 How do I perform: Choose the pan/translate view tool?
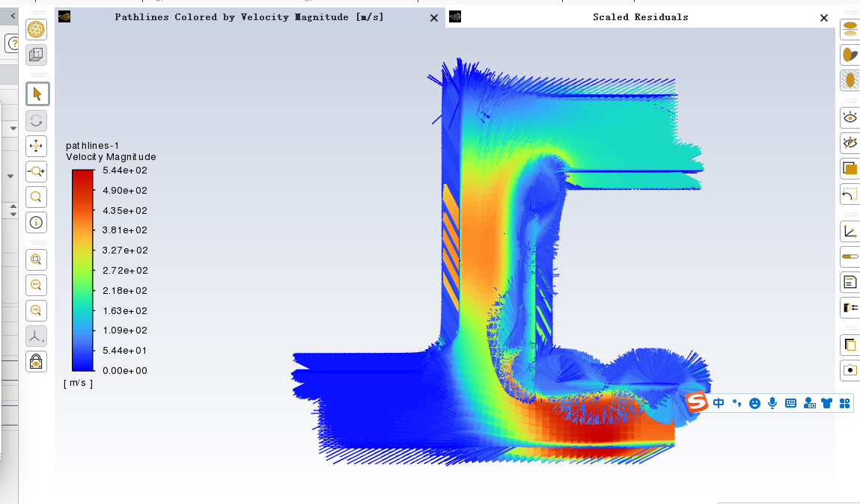37,147
